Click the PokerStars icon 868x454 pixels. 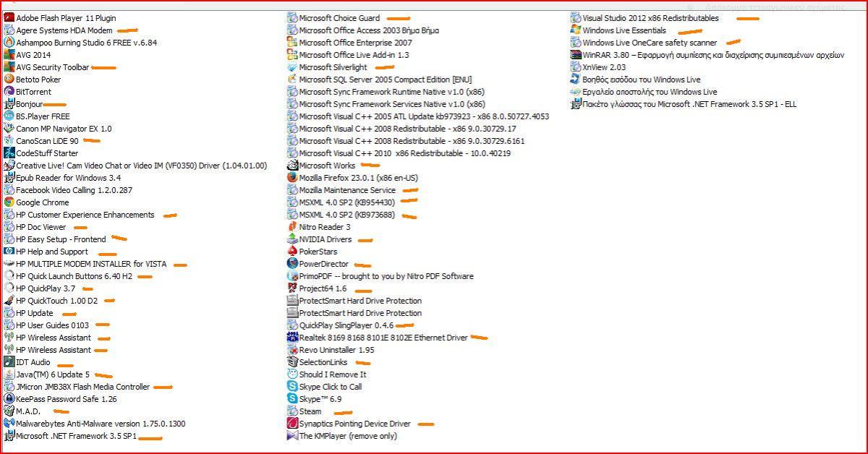[x=292, y=252]
